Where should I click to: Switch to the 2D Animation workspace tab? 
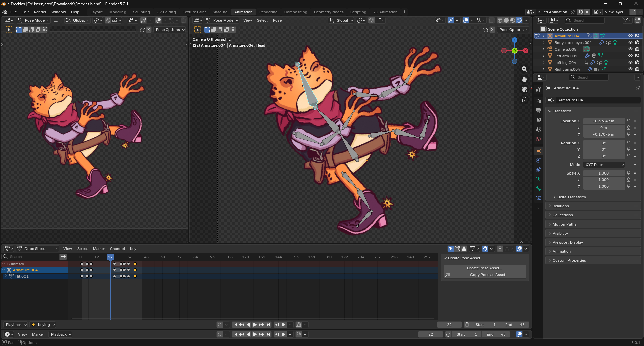[x=385, y=12]
